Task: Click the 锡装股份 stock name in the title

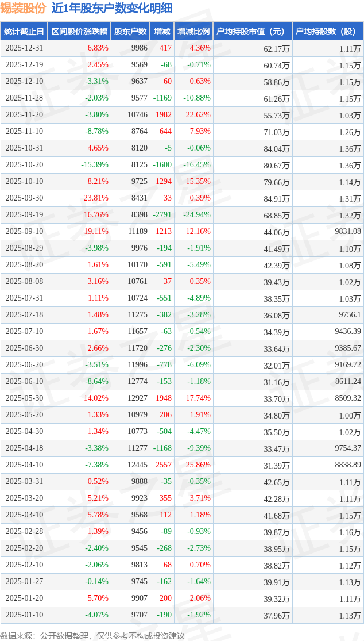Action: click(x=23, y=8)
